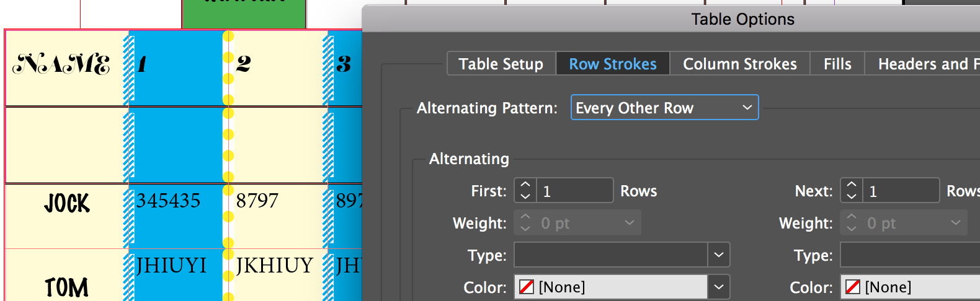Open the Fills tab
The width and height of the screenshot is (980, 301).
click(837, 64)
